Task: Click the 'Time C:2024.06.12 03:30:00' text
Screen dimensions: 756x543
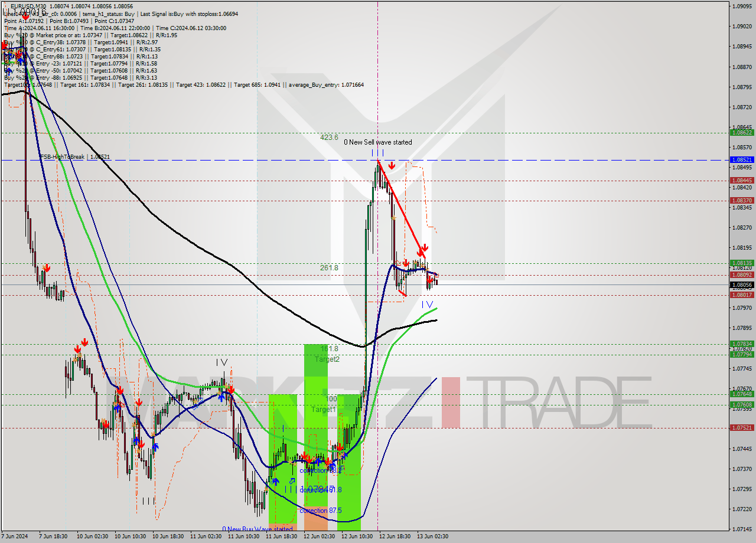Action: 193,28
